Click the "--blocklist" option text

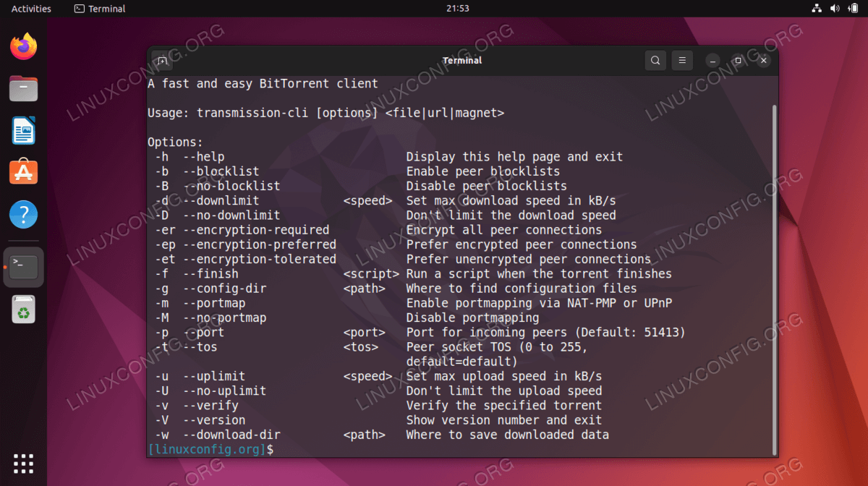click(x=221, y=171)
